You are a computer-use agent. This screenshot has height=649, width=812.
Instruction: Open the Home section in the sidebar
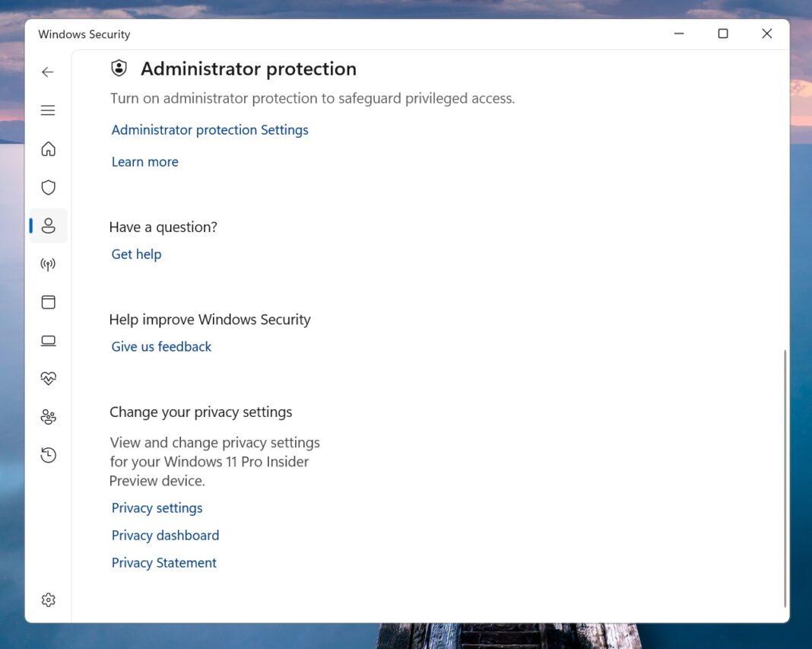[48, 149]
